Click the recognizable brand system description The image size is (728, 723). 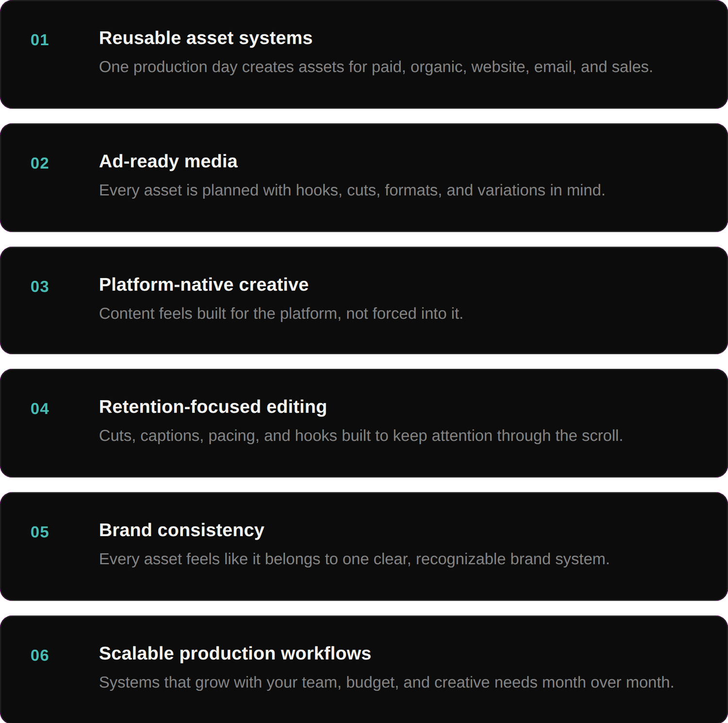point(354,559)
